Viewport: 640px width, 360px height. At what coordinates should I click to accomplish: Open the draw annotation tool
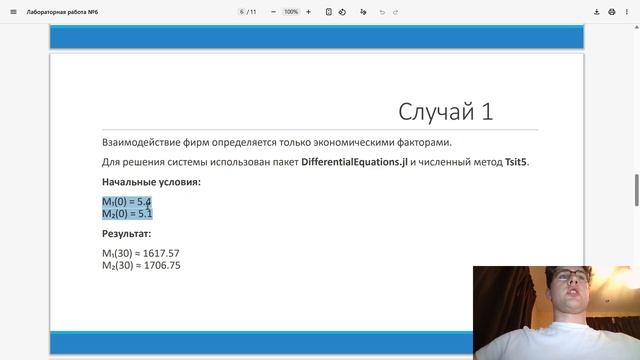pyautogui.click(x=363, y=12)
